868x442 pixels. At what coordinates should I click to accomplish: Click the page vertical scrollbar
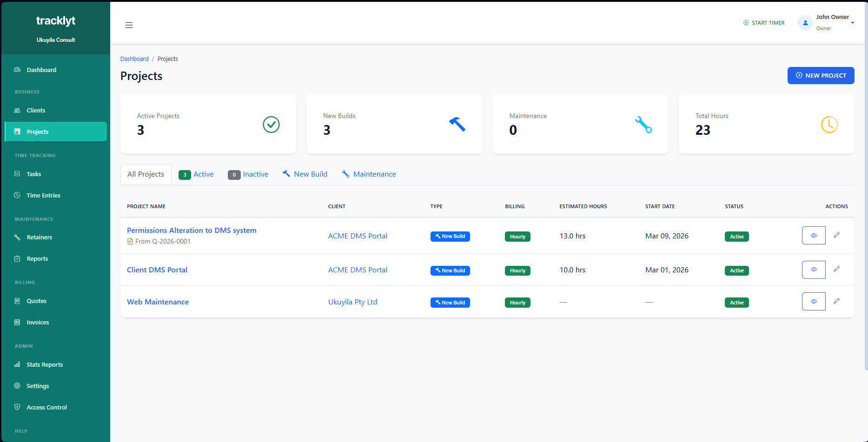click(865, 186)
